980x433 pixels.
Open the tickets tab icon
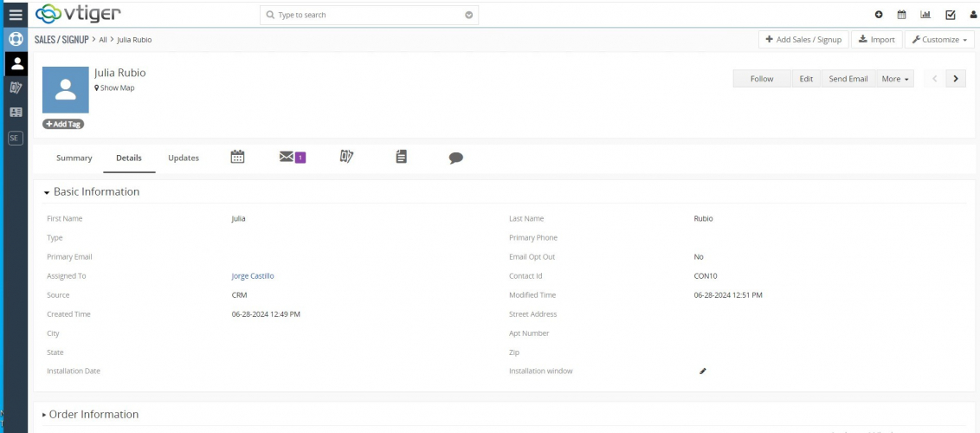pyautogui.click(x=347, y=157)
